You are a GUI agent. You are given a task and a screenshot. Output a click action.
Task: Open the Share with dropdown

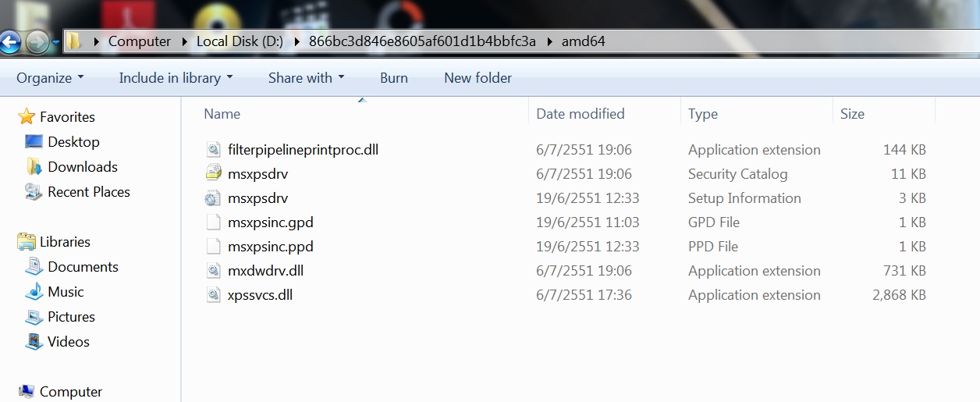(306, 78)
